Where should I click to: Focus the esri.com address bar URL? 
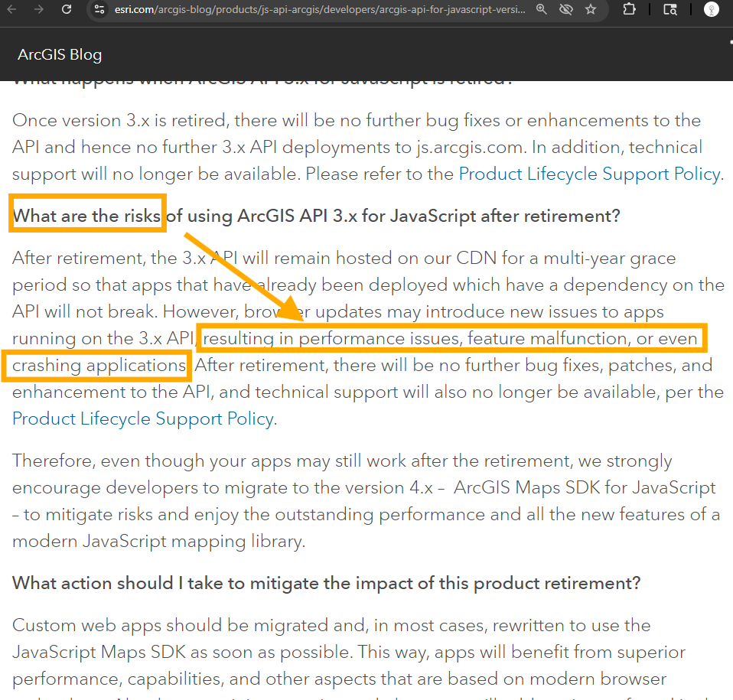click(320, 9)
